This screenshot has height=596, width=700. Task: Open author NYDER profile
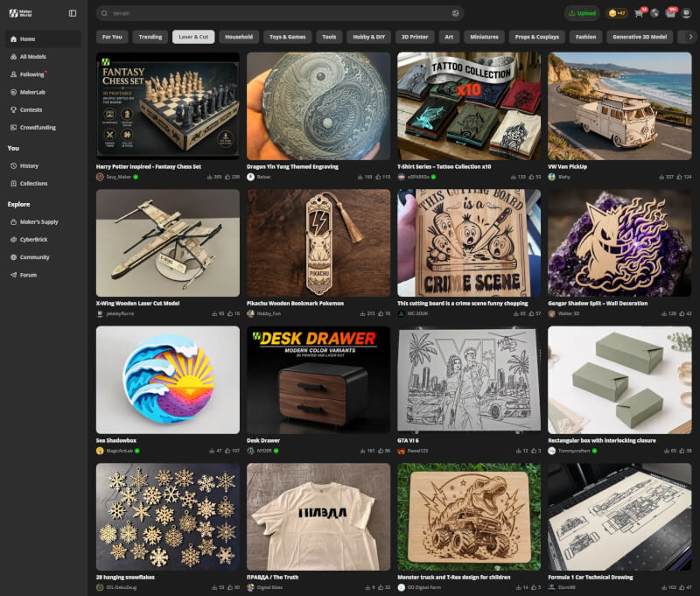tap(264, 451)
